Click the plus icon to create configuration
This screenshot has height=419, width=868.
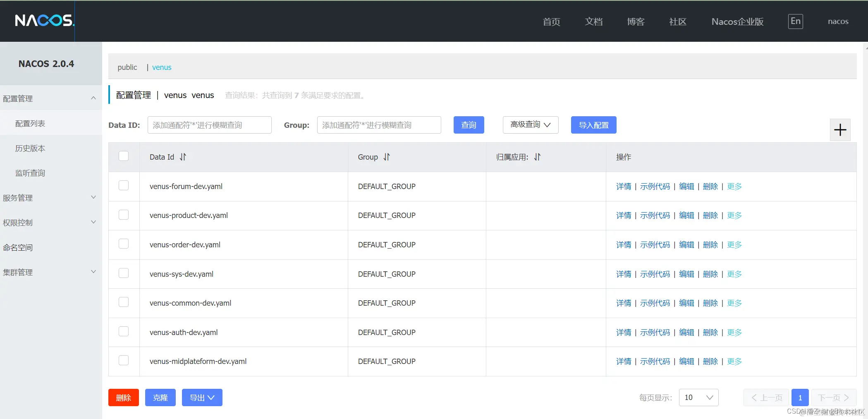pyautogui.click(x=840, y=130)
